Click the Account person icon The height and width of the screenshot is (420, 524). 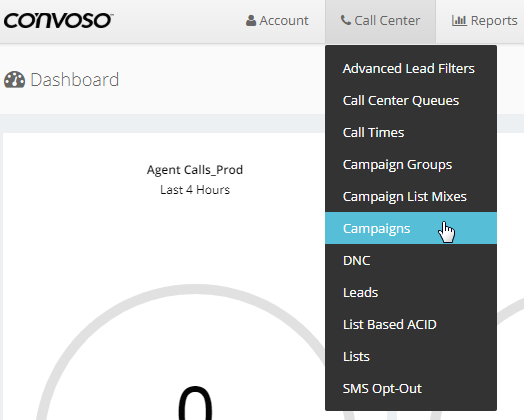(x=251, y=21)
